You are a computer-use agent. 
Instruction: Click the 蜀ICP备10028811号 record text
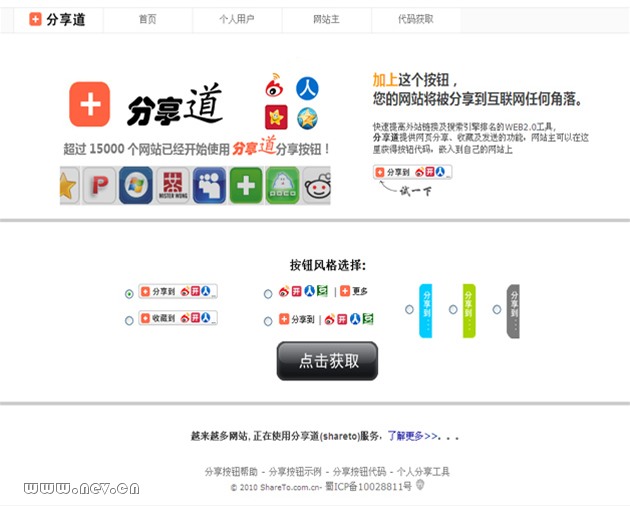tap(368, 487)
